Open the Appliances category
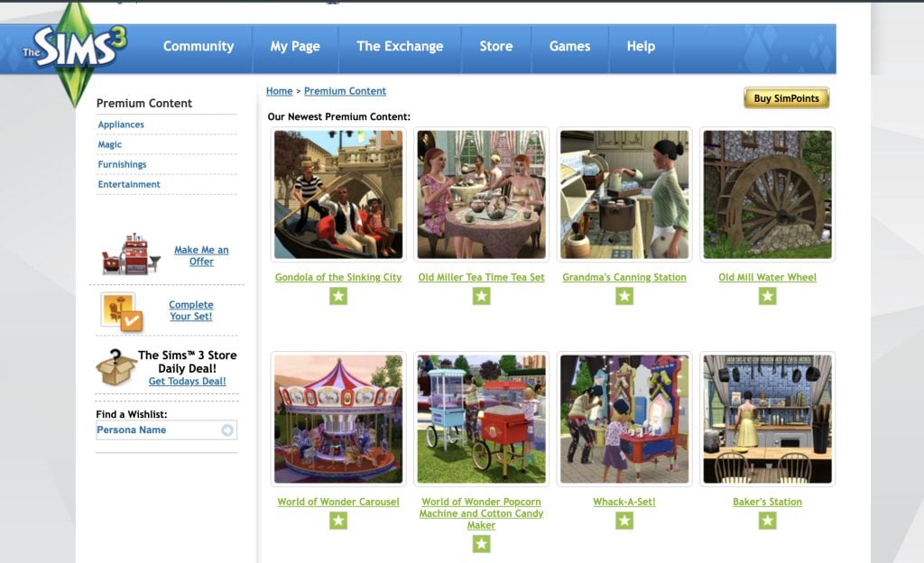Screen dimensions: 924x563 (x=121, y=125)
